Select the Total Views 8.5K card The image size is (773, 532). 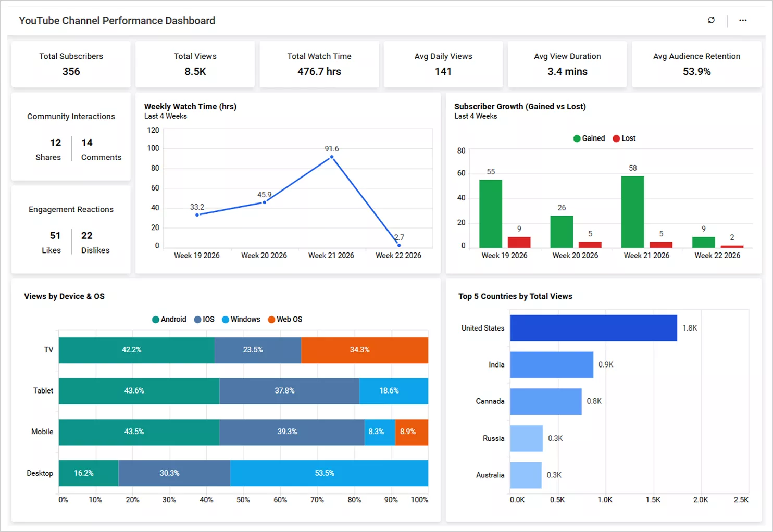point(195,65)
